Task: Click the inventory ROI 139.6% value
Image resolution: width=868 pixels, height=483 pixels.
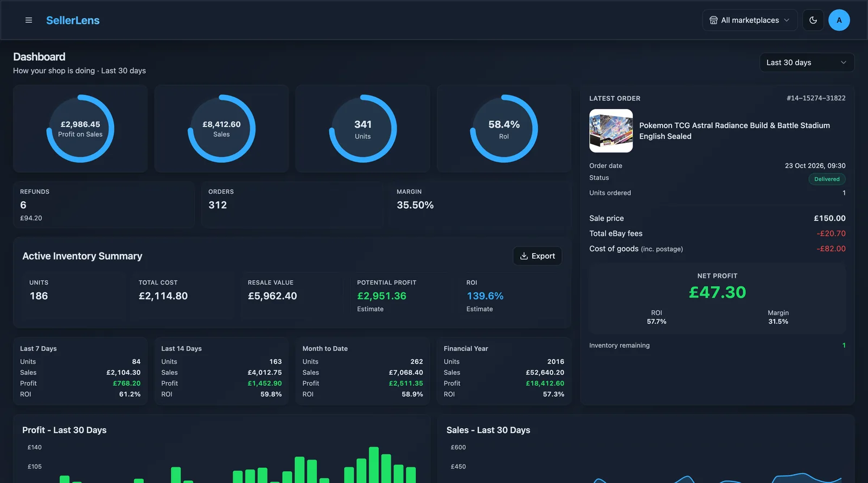Action: (485, 296)
